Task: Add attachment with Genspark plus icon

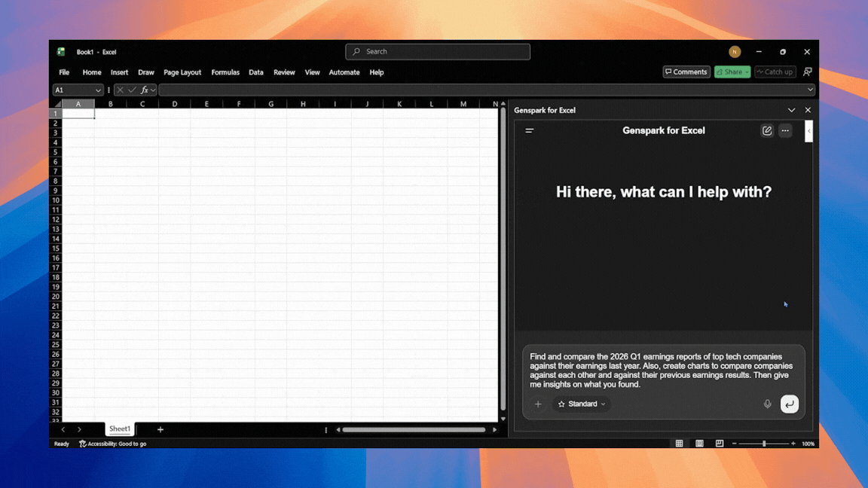Action: [x=537, y=404]
